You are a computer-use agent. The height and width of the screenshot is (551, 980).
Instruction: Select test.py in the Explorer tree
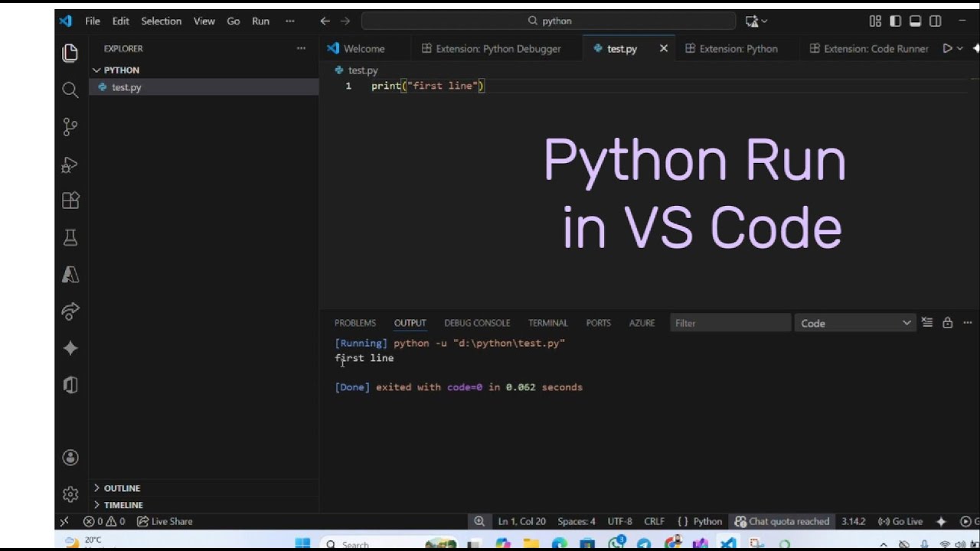204,87
